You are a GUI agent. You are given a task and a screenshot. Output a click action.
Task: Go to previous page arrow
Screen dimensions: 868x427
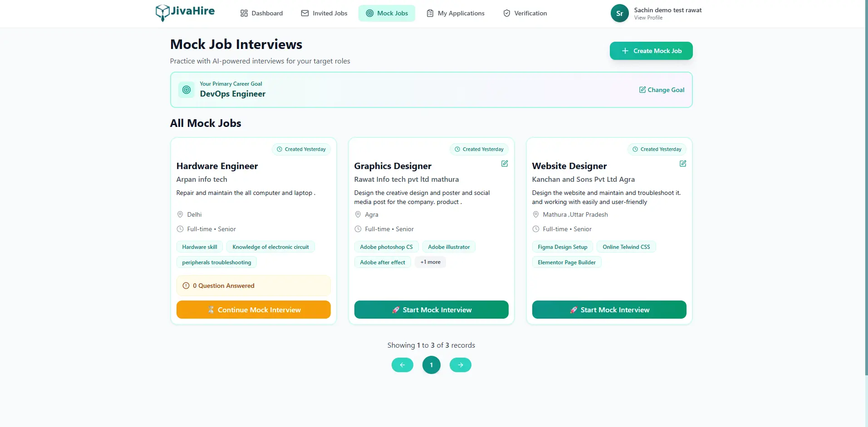402,365
